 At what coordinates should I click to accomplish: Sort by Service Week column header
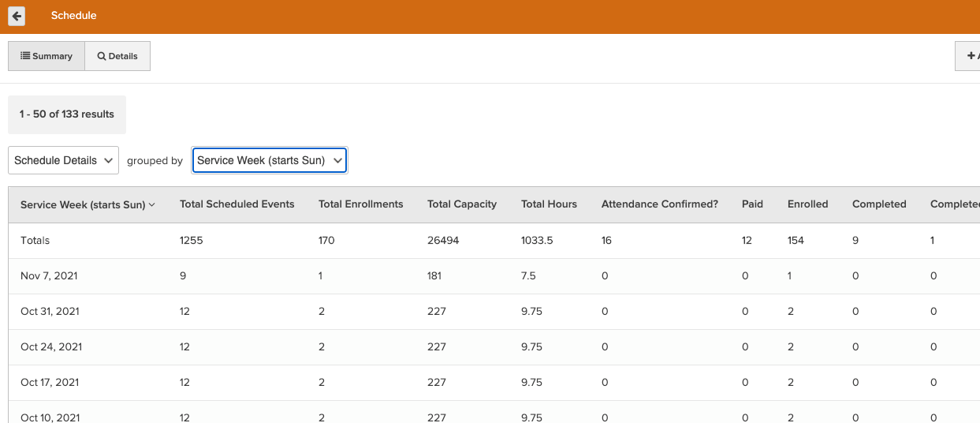point(87,204)
